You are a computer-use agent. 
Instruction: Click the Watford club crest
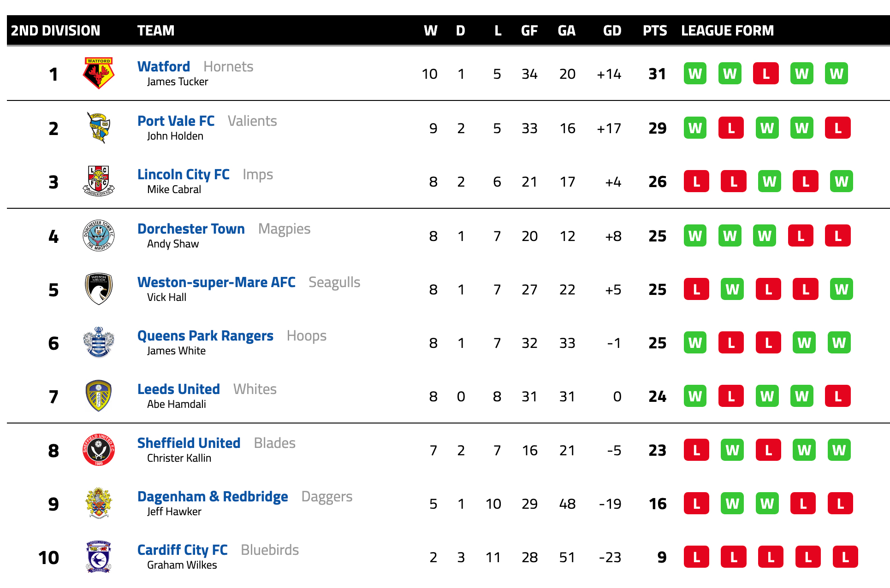[99, 73]
